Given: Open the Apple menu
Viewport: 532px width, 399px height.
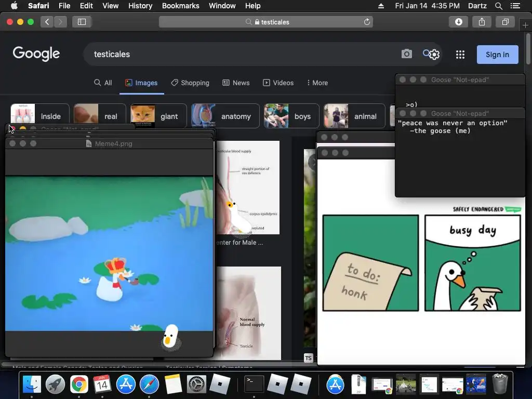Looking at the screenshot, I should tap(14, 6).
